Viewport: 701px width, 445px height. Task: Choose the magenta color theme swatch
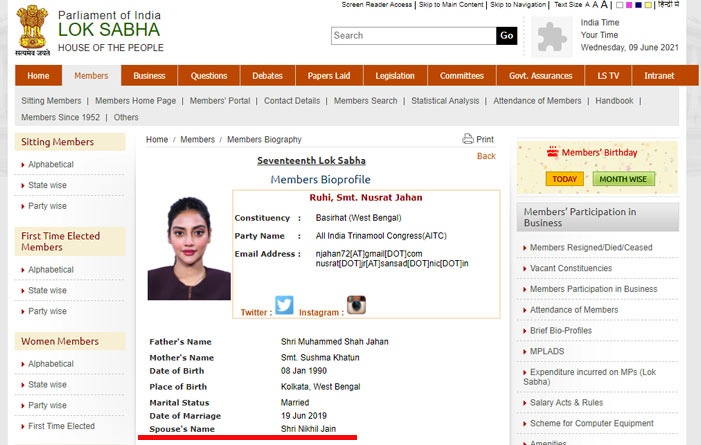(629, 5)
